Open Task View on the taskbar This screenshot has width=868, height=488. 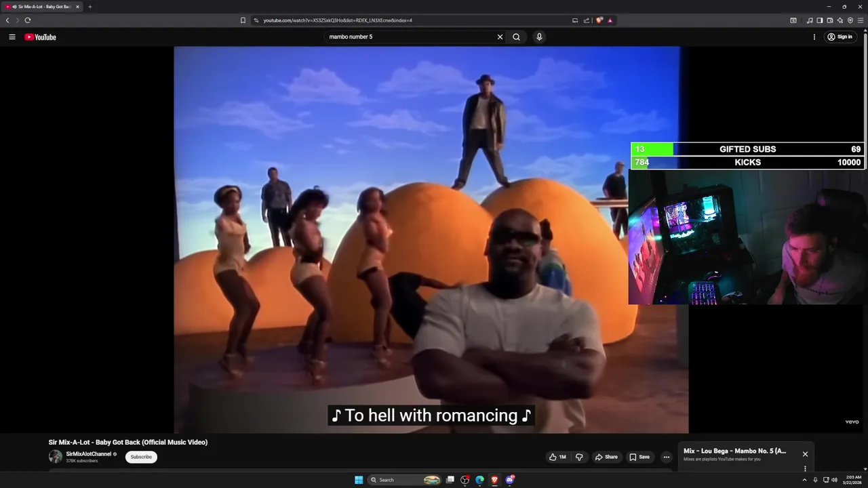450,480
